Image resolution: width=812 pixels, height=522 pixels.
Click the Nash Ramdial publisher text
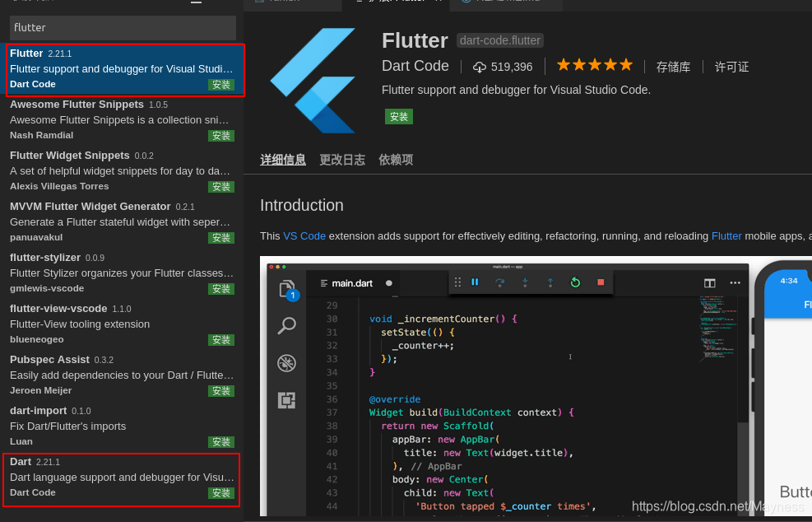tap(41, 135)
